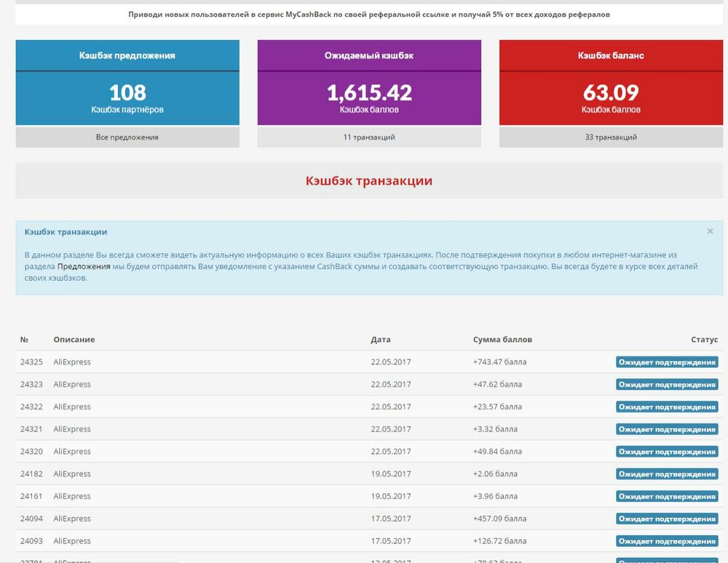728x563 pixels.
Task: Click status badge for transaction 24182
Action: click(667, 474)
